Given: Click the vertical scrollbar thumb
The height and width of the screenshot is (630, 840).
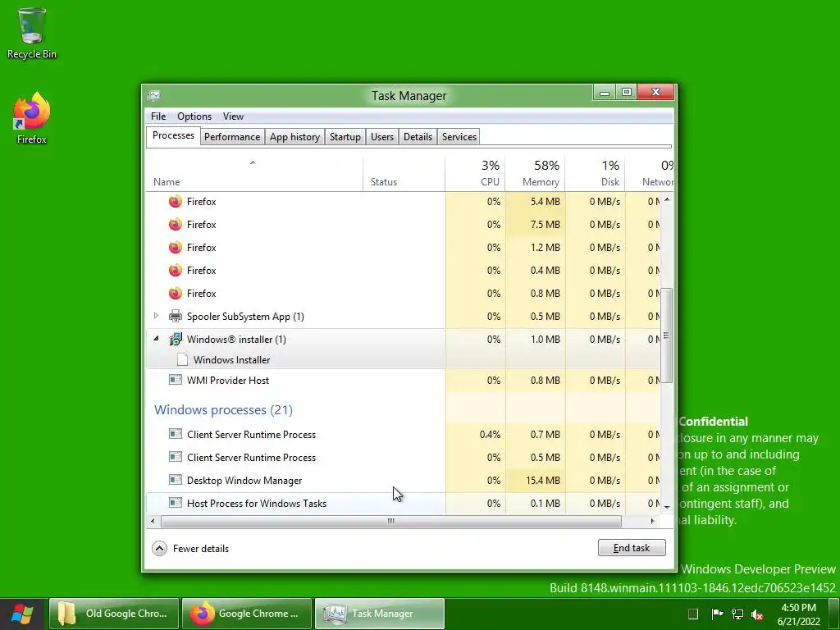Looking at the screenshot, I should click(x=666, y=336).
